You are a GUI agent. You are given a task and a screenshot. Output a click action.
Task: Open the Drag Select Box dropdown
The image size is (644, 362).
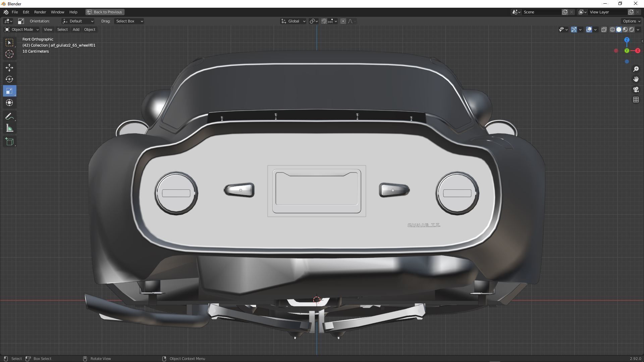click(x=129, y=21)
